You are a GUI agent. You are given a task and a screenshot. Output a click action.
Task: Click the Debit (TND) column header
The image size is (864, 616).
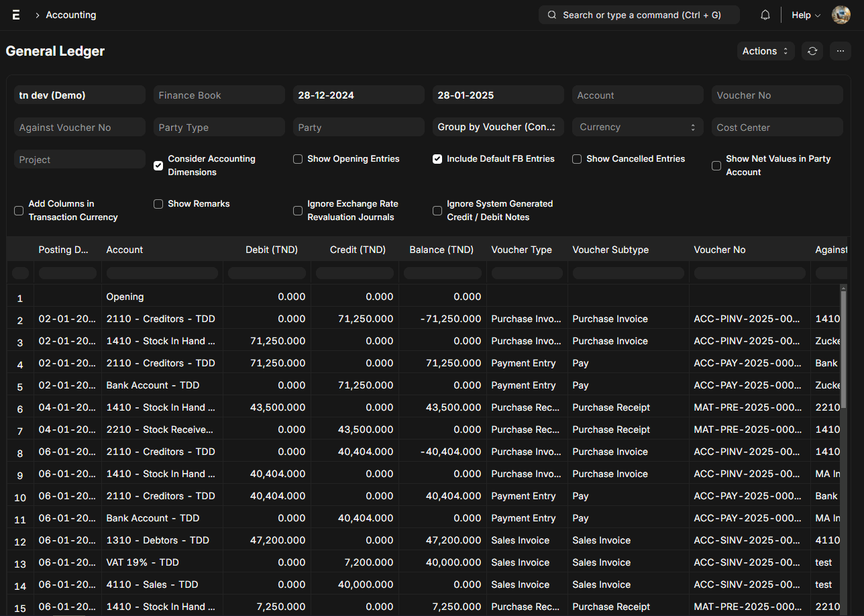click(267, 250)
